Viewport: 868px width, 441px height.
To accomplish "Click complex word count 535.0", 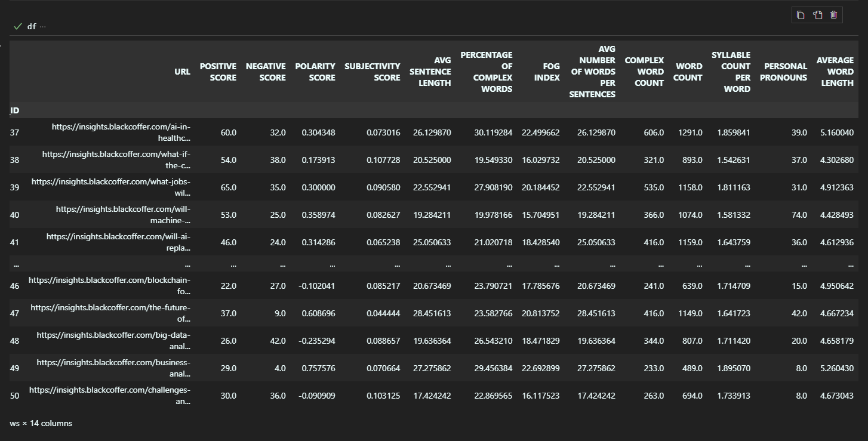I will pyautogui.click(x=653, y=187).
